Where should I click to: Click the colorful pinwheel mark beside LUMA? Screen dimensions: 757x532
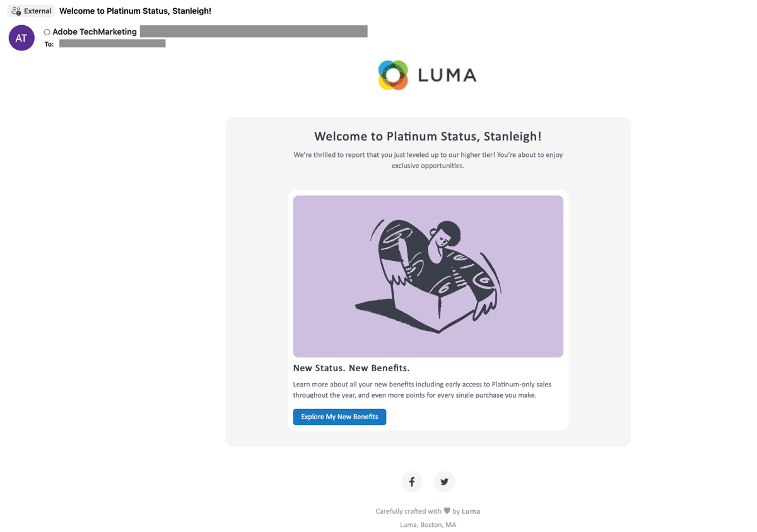click(392, 74)
